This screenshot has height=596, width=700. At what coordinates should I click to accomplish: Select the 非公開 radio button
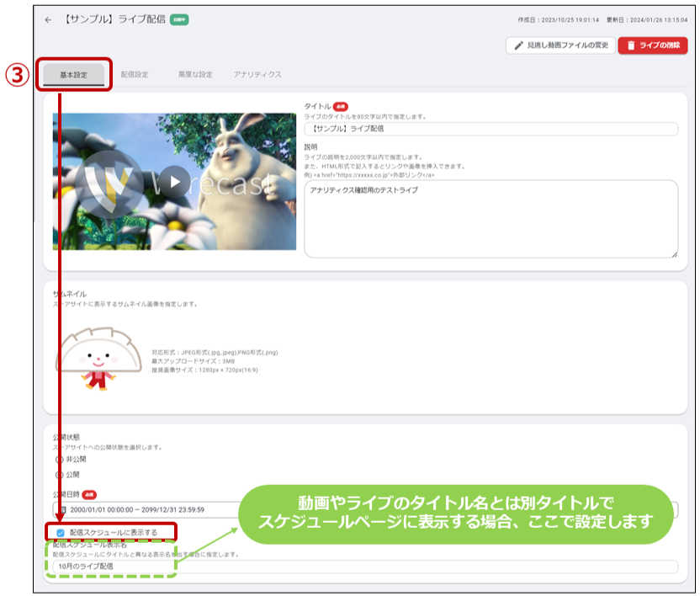(59, 460)
